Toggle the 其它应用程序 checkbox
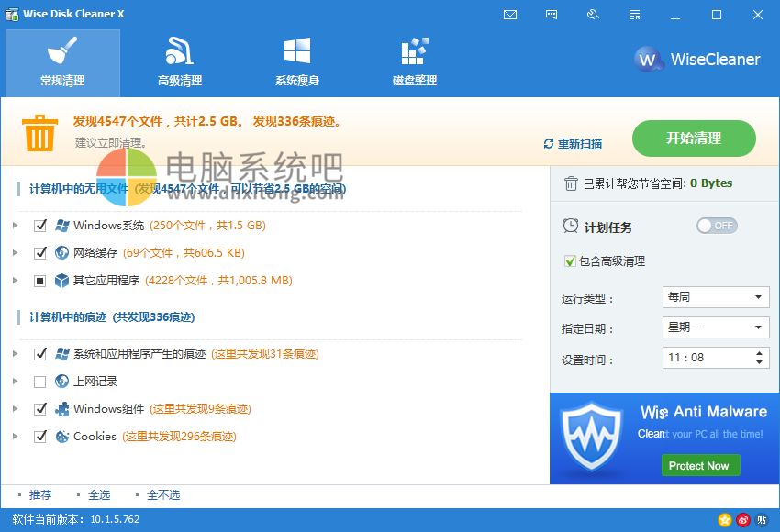 [x=39, y=281]
